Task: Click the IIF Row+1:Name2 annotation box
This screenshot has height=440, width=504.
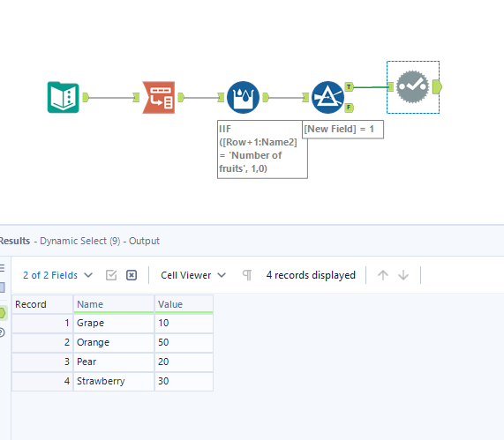Action: coord(262,149)
